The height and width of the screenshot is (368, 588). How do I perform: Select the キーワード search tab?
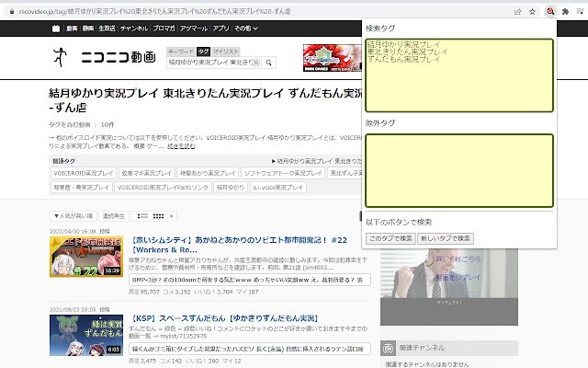181,52
